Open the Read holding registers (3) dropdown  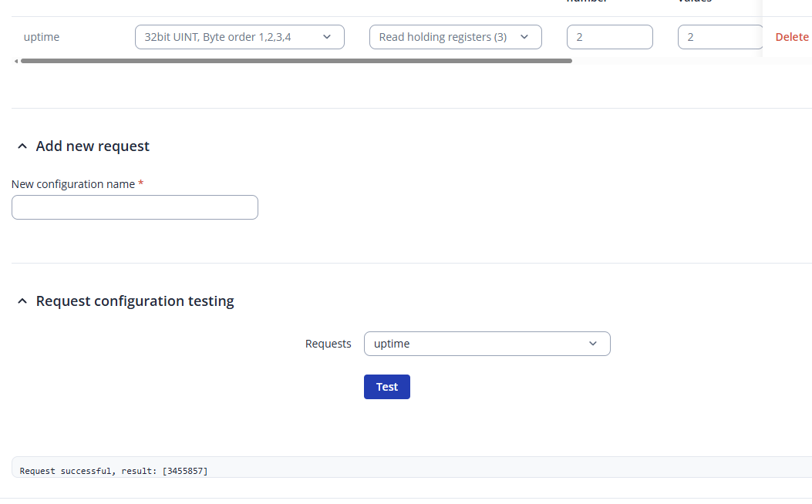click(x=455, y=37)
